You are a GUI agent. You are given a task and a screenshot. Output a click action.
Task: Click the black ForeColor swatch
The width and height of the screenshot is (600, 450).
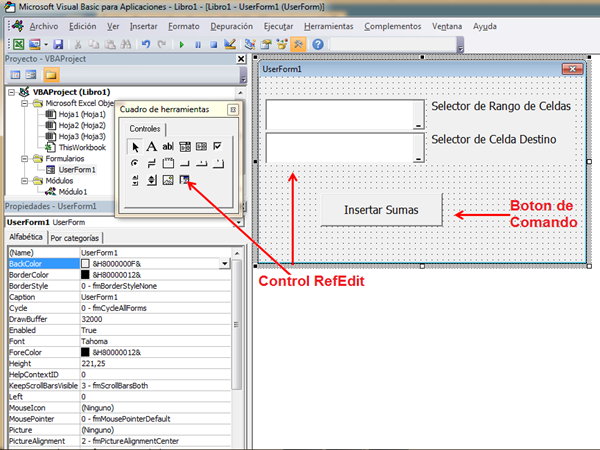click(x=86, y=352)
